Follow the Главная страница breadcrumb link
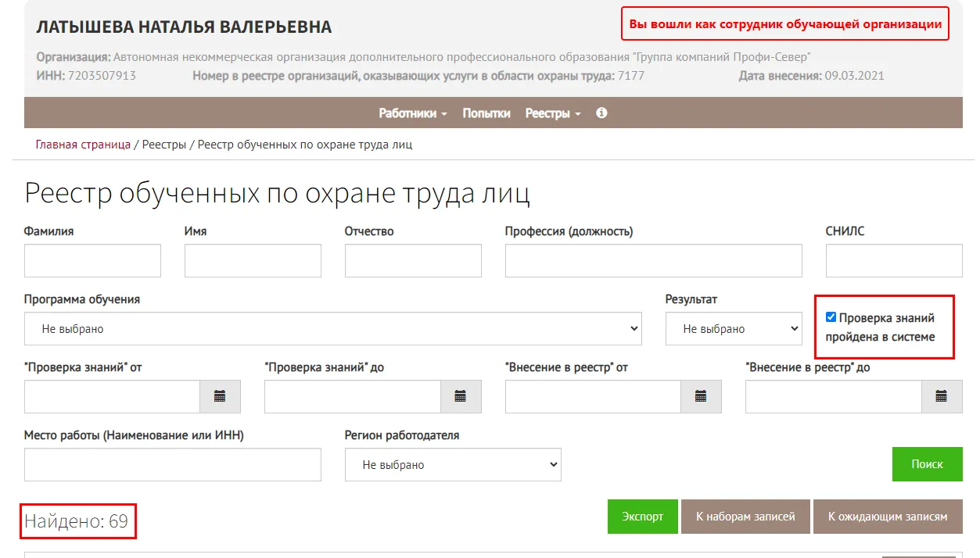 pos(83,145)
